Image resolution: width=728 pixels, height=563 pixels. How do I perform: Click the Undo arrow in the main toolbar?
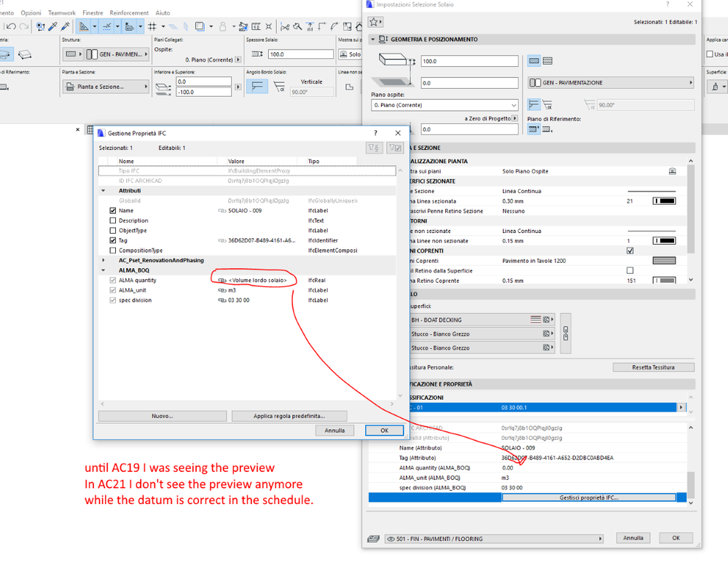[11, 26]
